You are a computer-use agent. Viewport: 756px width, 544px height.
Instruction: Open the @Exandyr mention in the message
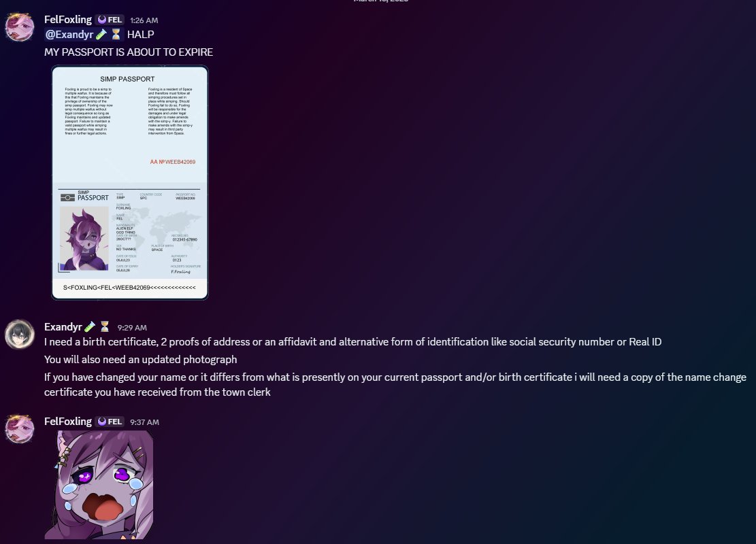(84, 35)
